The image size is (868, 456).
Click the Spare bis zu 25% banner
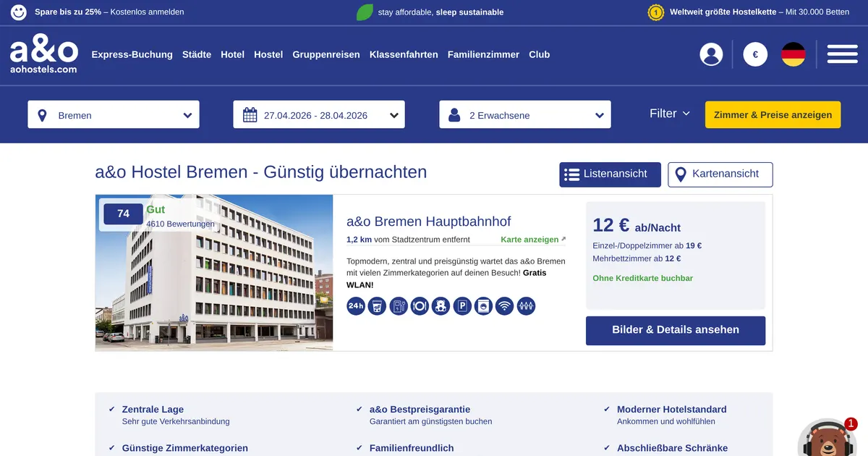coord(109,12)
